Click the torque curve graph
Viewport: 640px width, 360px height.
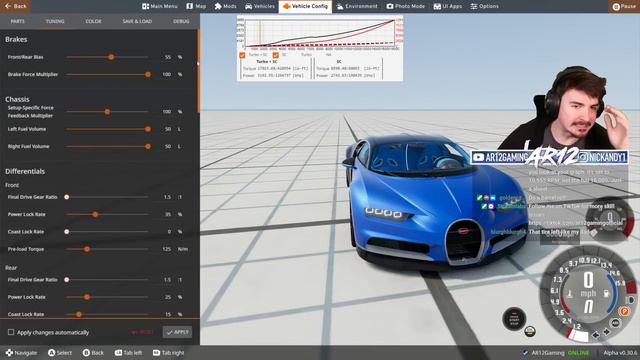pyautogui.click(x=320, y=34)
